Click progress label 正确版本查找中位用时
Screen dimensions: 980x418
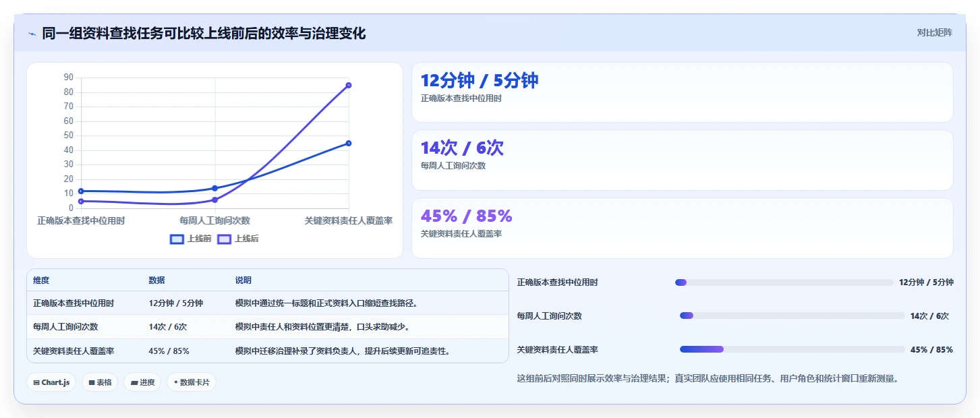point(557,282)
